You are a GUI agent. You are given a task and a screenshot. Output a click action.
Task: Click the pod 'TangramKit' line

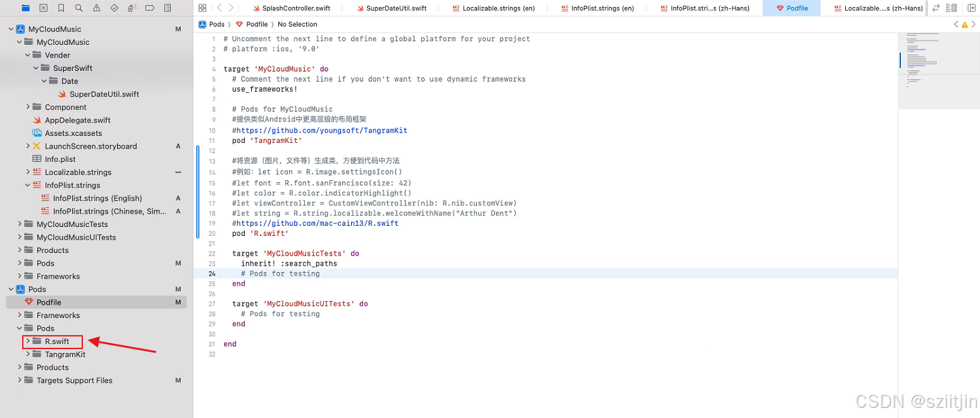pyautogui.click(x=267, y=140)
